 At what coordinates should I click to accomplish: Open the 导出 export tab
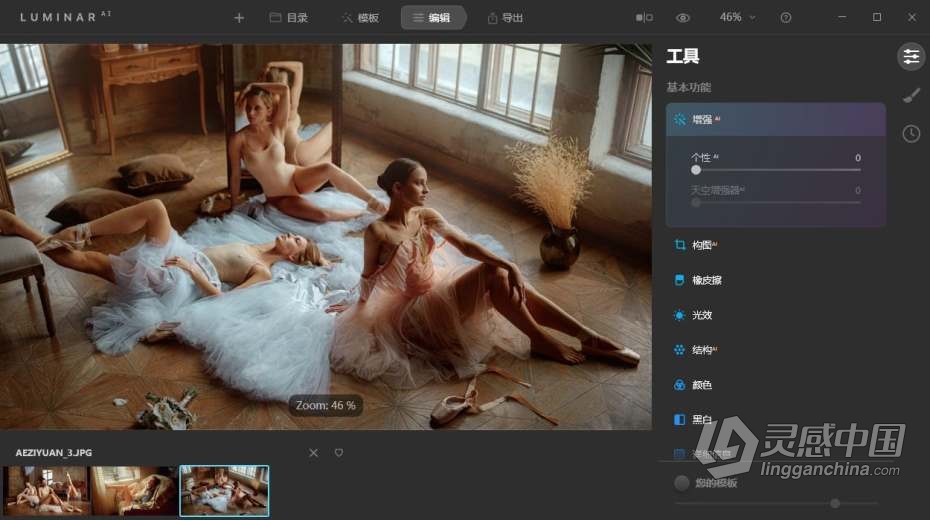505,18
